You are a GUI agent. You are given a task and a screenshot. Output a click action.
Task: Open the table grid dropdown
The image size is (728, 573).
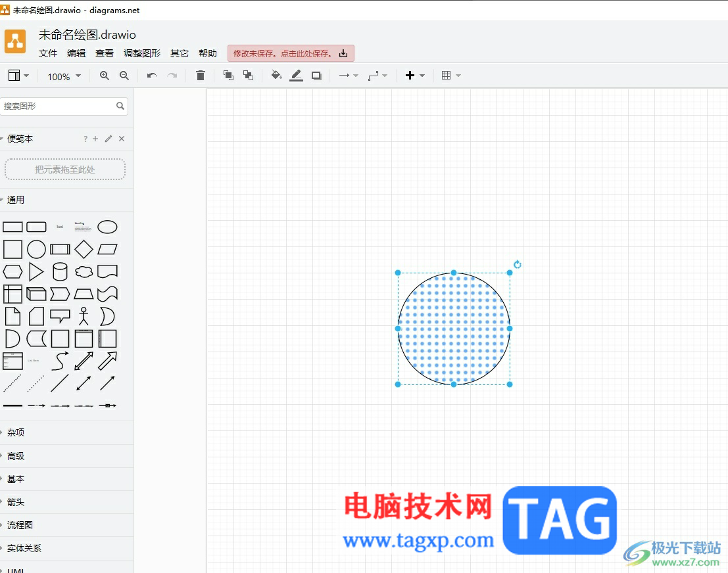click(x=451, y=75)
